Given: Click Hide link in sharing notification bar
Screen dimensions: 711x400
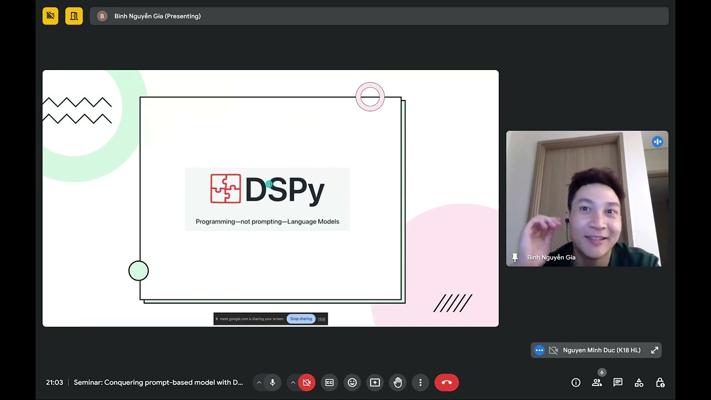Looking at the screenshot, I should [322, 319].
